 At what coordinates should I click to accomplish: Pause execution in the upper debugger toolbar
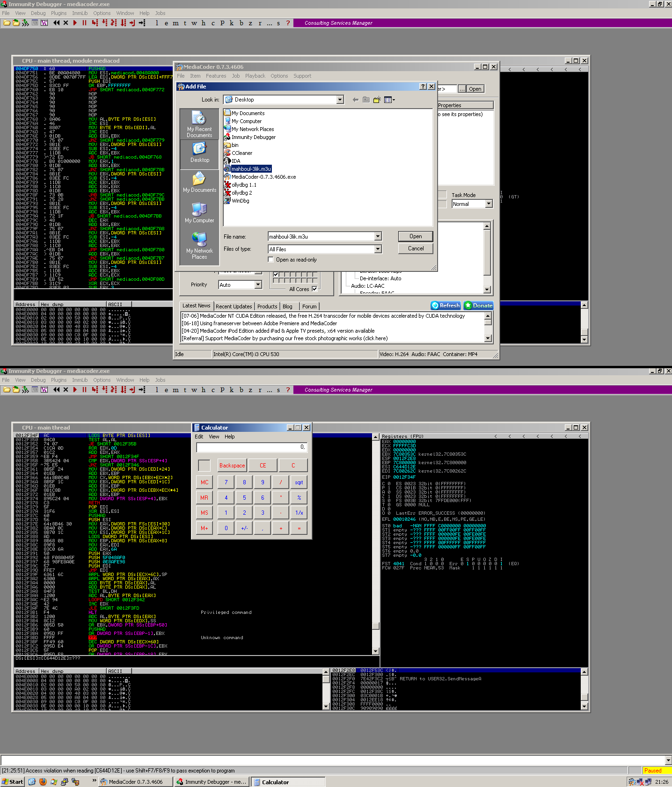tap(84, 23)
